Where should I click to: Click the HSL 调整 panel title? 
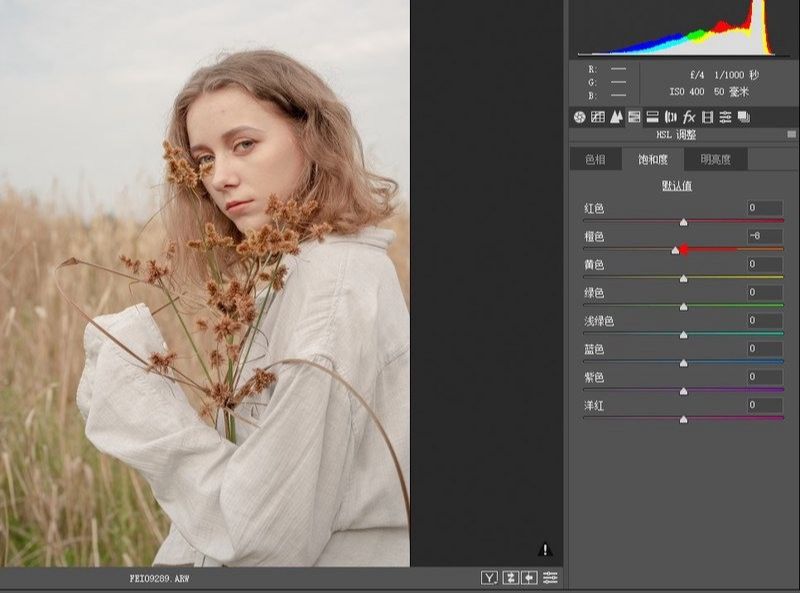click(x=676, y=135)
